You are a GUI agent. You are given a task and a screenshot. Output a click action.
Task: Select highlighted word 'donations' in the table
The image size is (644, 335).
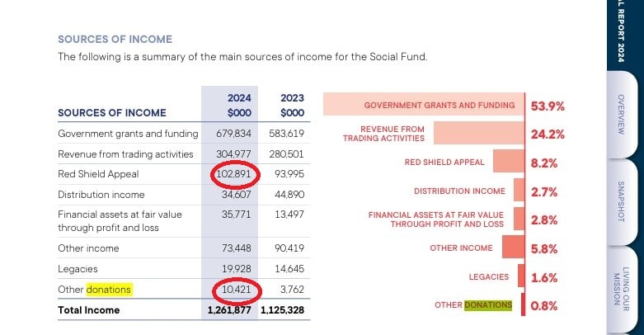click(109, 290)
